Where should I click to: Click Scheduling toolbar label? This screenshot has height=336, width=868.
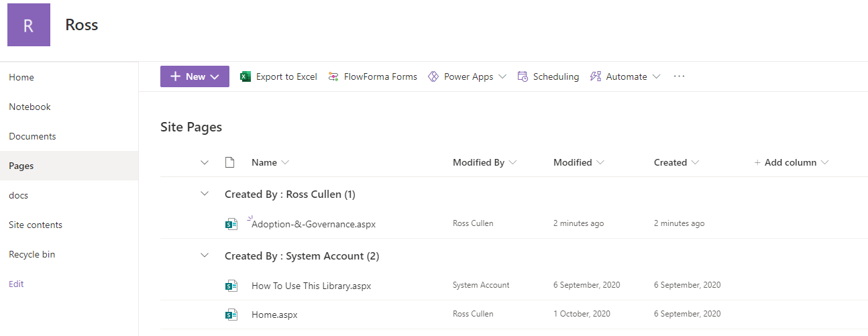(556, 76)
